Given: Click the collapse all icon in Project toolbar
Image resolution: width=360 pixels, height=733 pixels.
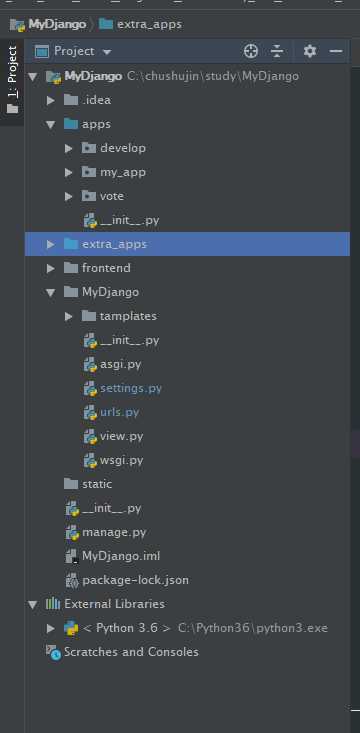Looking at the screenshot, I should tap(277, 51).
